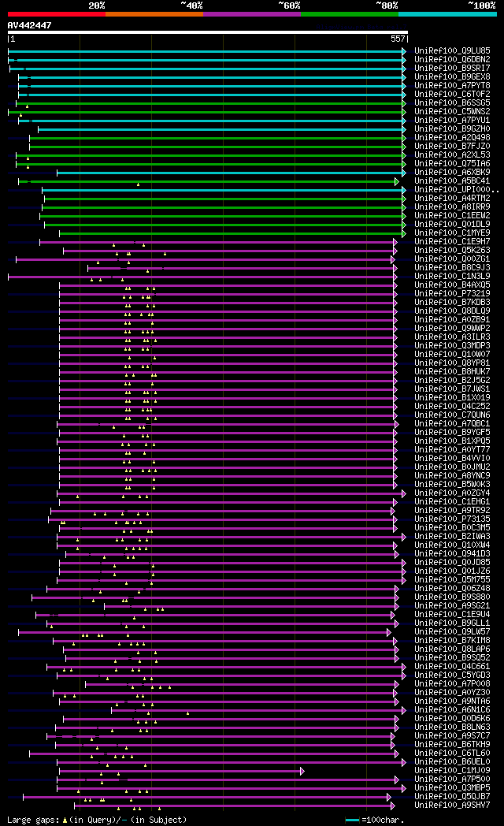Select hit label UniRef100_A6N1C6
Screen dimensions: 504x826
(x=452, y=709)
